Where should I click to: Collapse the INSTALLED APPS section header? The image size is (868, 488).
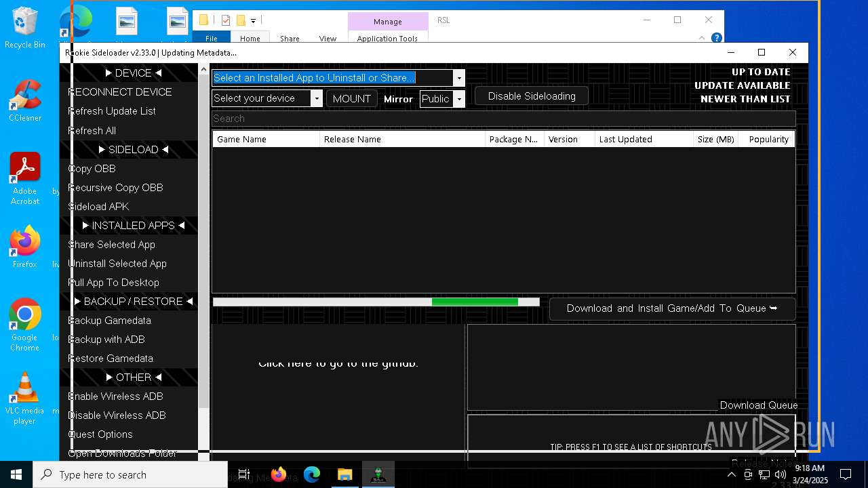(x=134, y=225)
